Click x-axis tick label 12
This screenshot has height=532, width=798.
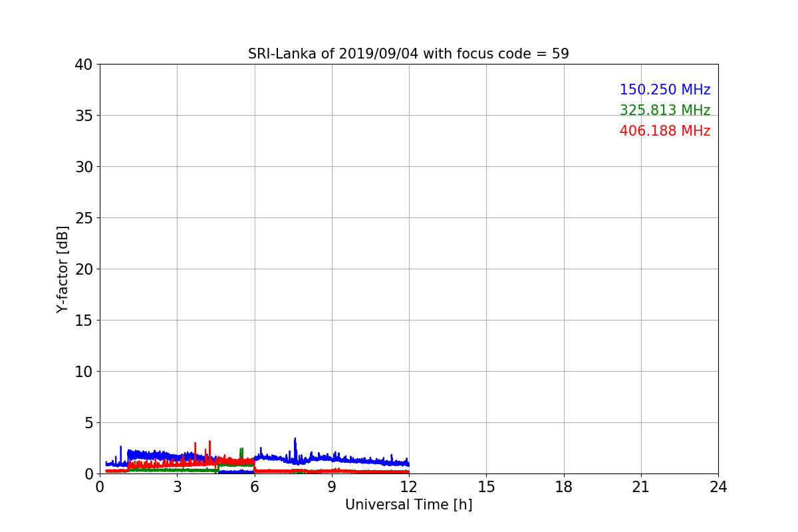point(409,487)
